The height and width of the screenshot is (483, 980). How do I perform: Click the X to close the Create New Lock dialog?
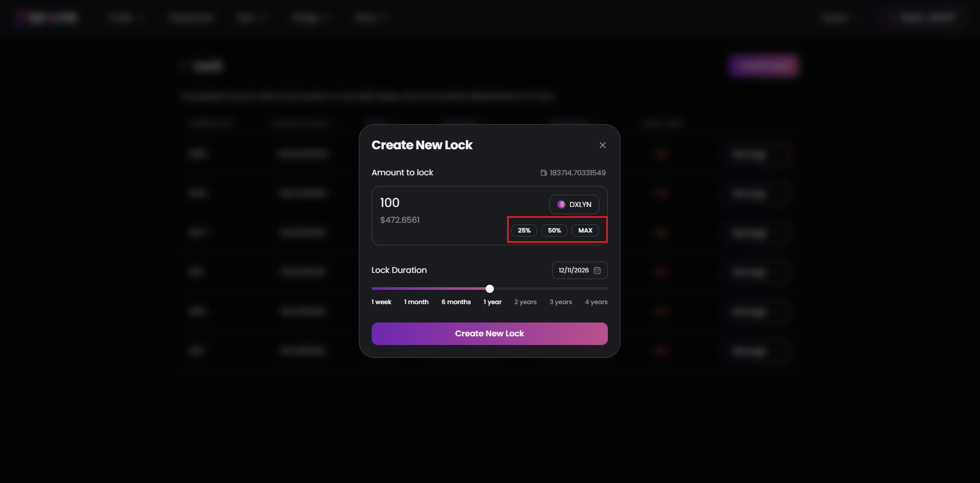click(x=602, y=145)
